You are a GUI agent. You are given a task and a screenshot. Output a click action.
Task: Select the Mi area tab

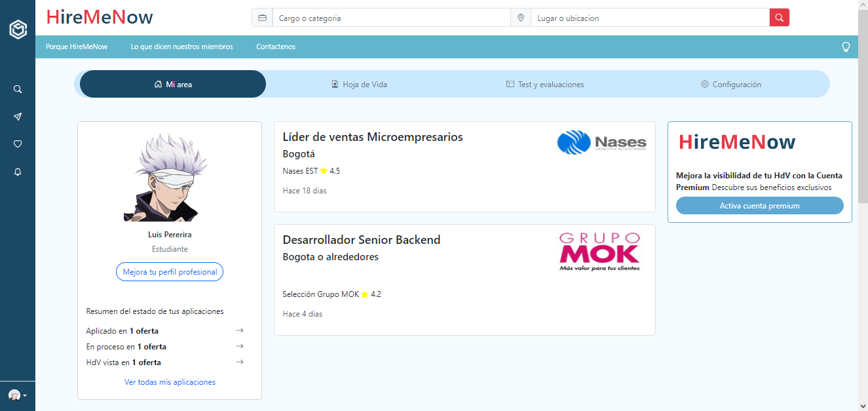173,84
